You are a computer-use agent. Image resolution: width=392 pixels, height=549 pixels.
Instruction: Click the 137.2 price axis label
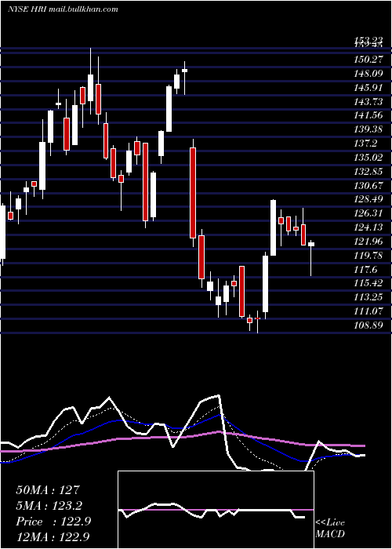366,144
